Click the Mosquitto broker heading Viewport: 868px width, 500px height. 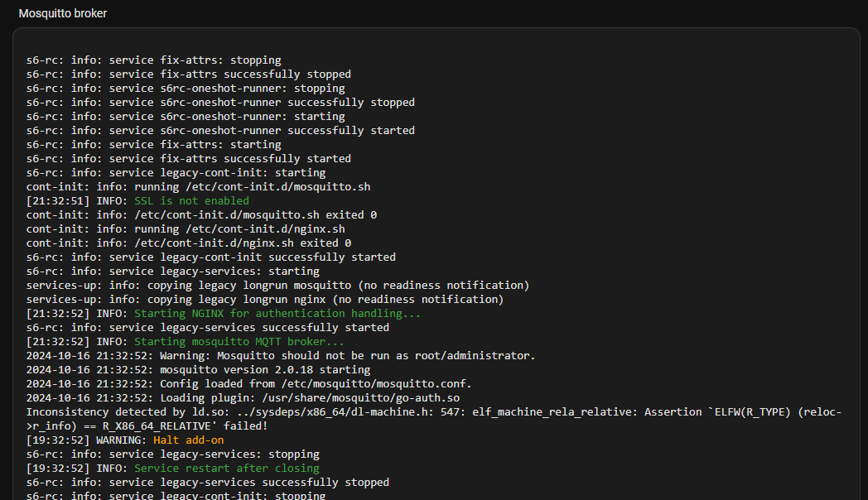pyautogui.click(x=63, y=13)
